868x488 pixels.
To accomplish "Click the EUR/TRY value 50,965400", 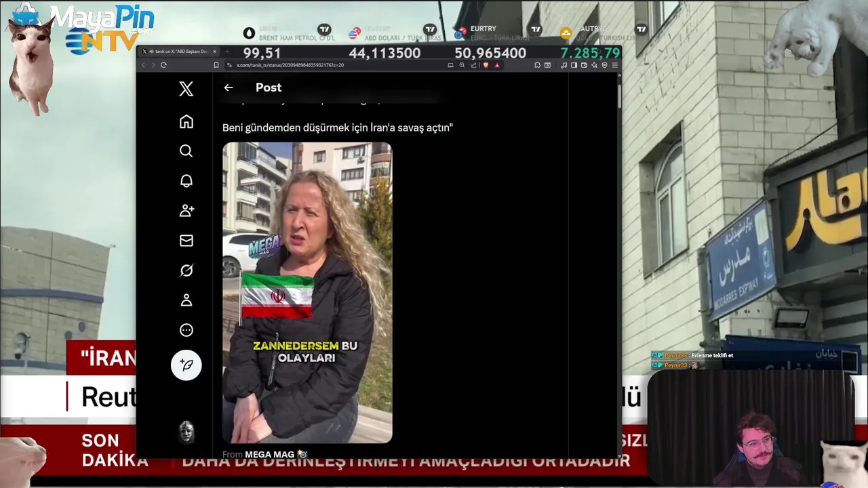I will [490, 53].
